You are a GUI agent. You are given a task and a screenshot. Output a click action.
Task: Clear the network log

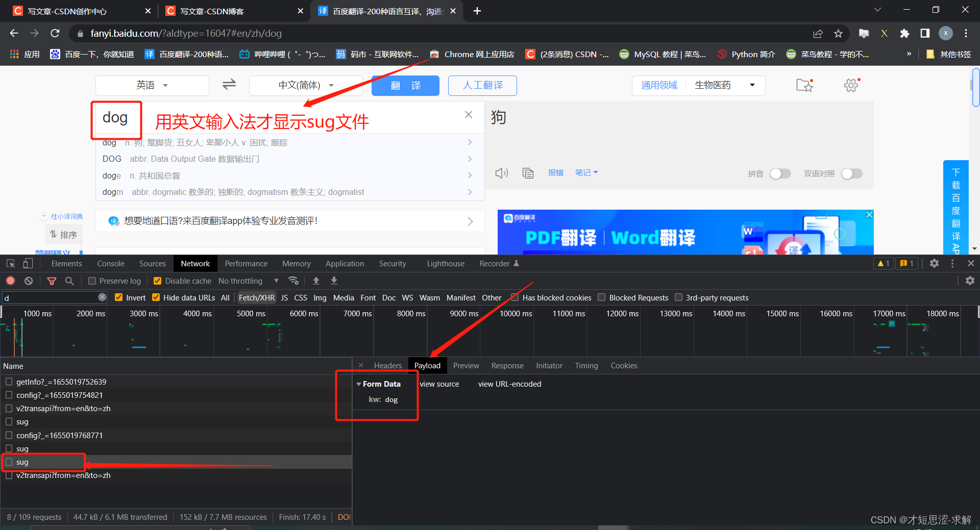[29, 281]
